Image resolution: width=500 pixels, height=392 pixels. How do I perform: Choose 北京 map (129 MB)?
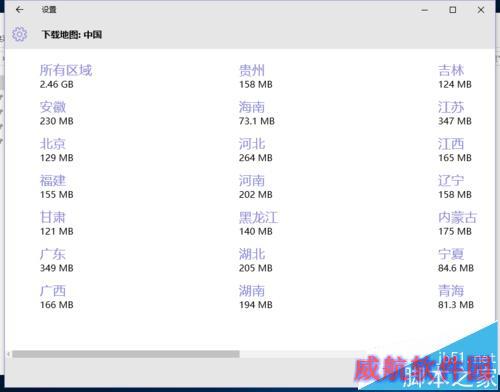(57, 150)
